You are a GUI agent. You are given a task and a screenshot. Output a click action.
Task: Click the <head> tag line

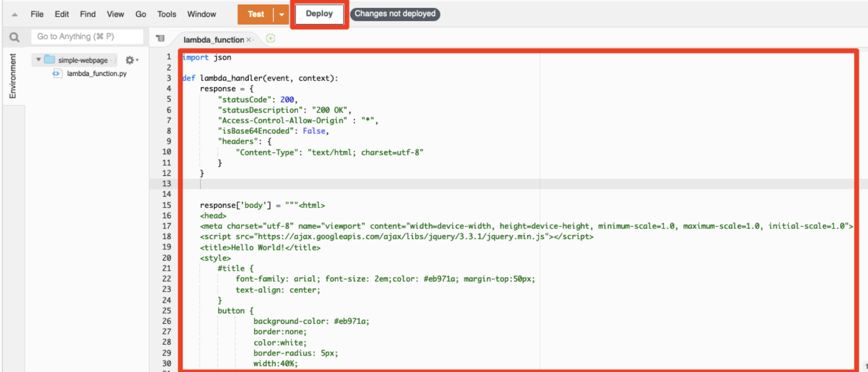[213, 216]
